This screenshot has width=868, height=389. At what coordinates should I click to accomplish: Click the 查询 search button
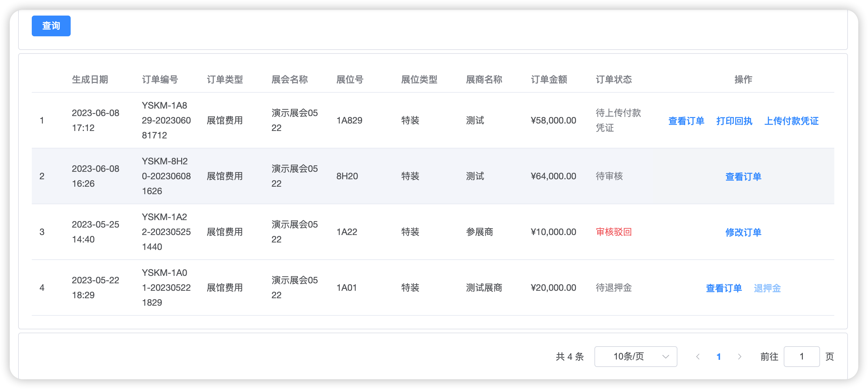click(51, 26)
